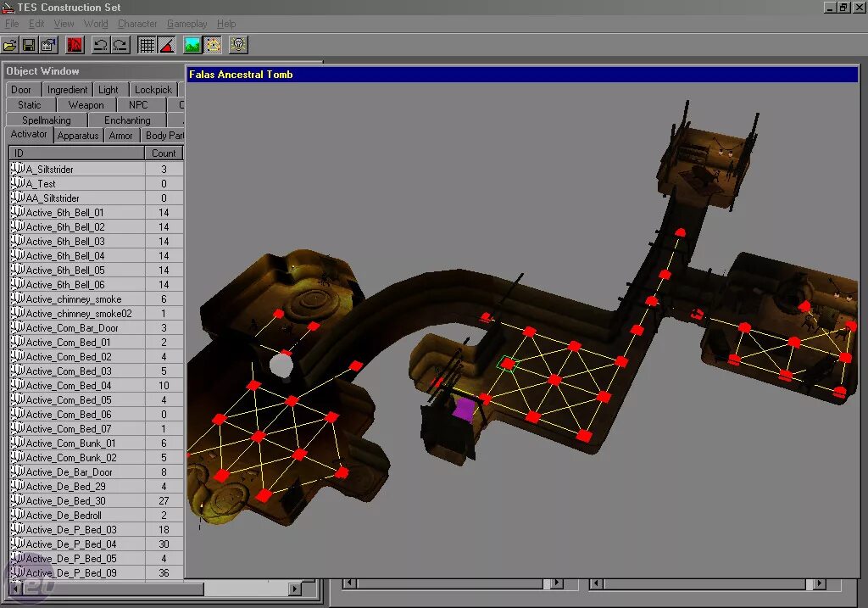The height and width of the screenshot is (608, 868).
Task: Switch to the Static tab
Action: coord(30,104)
